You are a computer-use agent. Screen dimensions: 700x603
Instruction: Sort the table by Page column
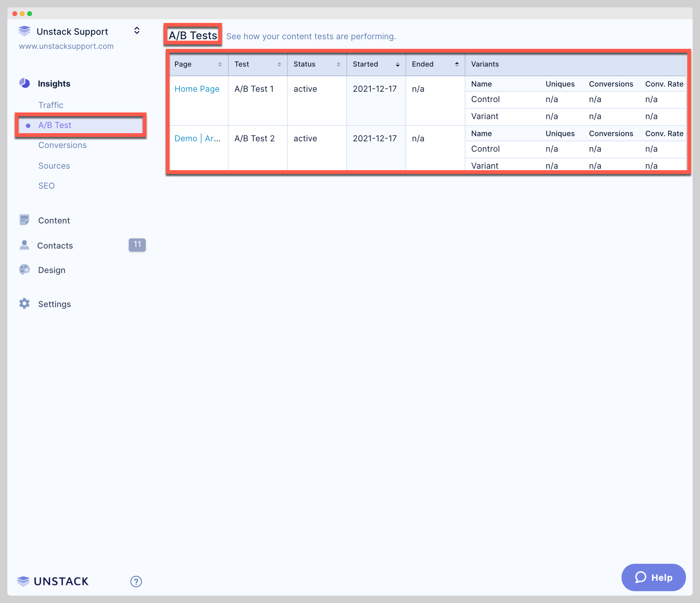coord(220,64)
